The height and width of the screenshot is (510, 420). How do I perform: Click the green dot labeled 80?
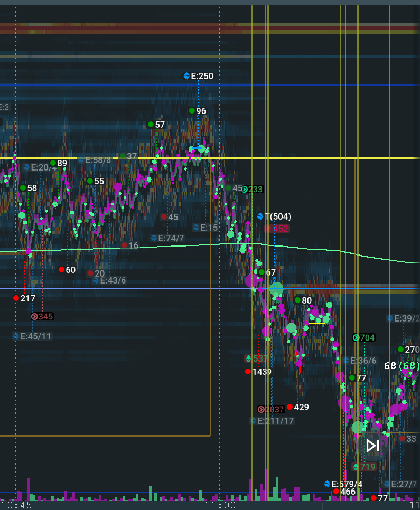click(297, 300)
